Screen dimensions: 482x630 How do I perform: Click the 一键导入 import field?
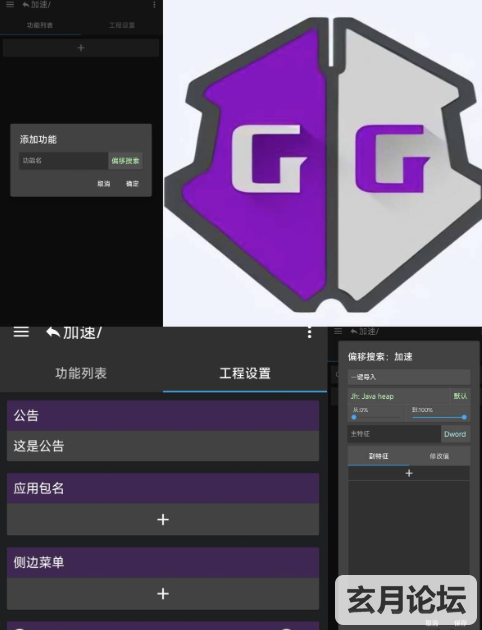click(x=409, y=377)
